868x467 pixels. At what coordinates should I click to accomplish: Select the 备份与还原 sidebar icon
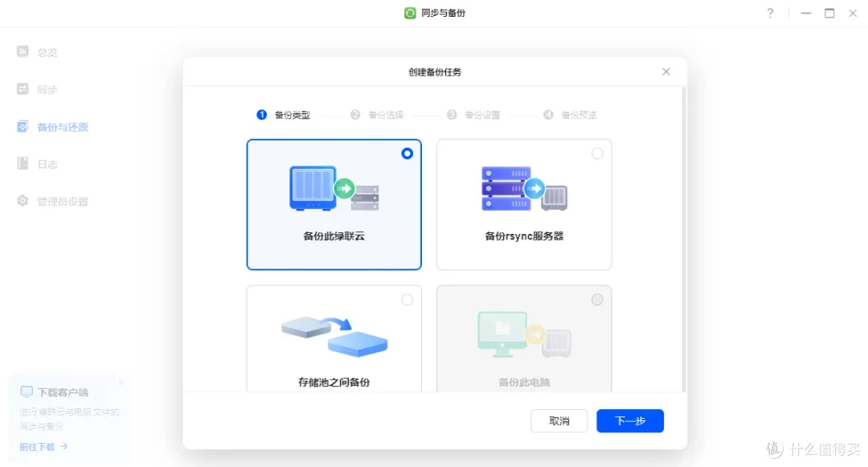(23, 127)
